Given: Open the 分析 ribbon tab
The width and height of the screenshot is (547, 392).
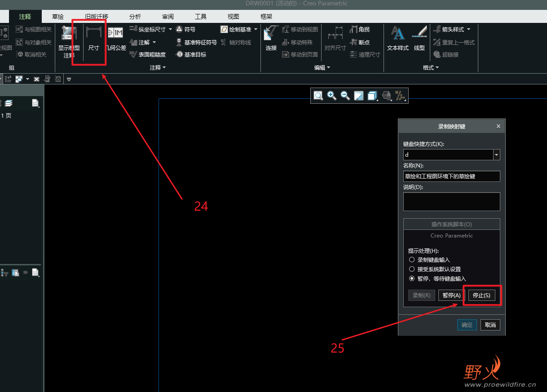Looking at the screenshot, I should (135, 17).
